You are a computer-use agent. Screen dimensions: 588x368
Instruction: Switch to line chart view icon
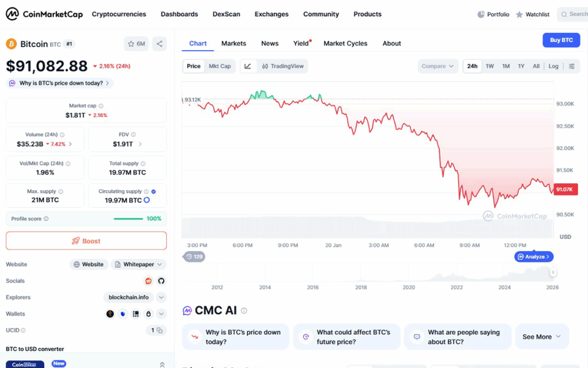tap(248, 66)
